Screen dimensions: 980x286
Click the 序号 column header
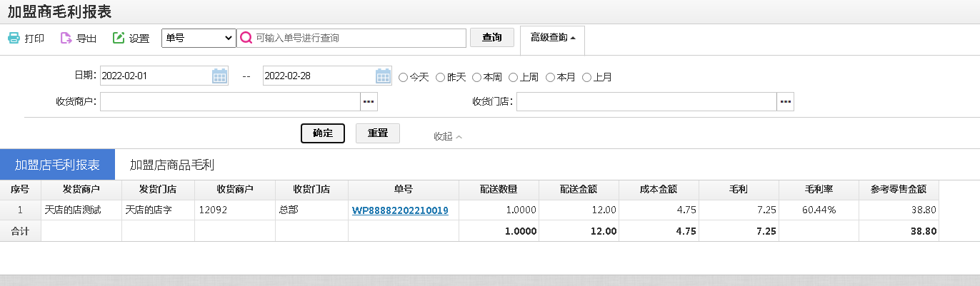click(20, 190)
